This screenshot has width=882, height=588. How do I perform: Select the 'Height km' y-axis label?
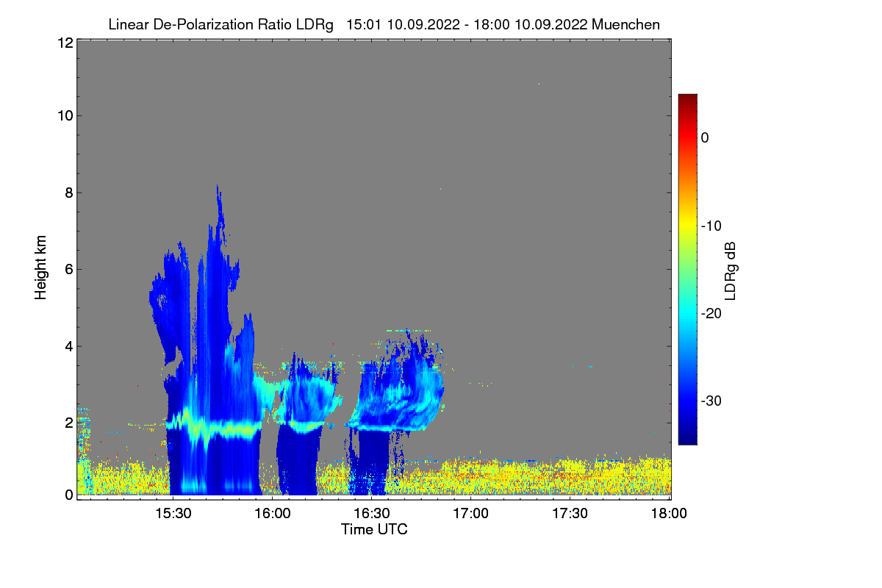pyautogui.click(x=42, y=268)
